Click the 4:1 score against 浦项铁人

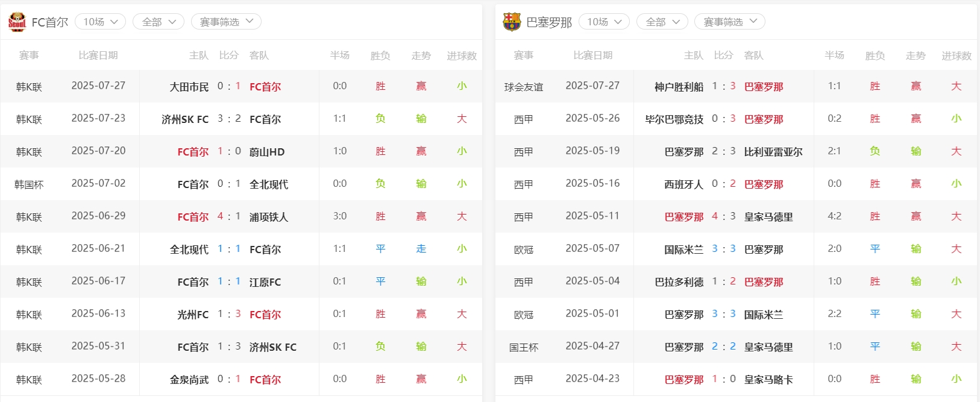(x=229, y=216)
